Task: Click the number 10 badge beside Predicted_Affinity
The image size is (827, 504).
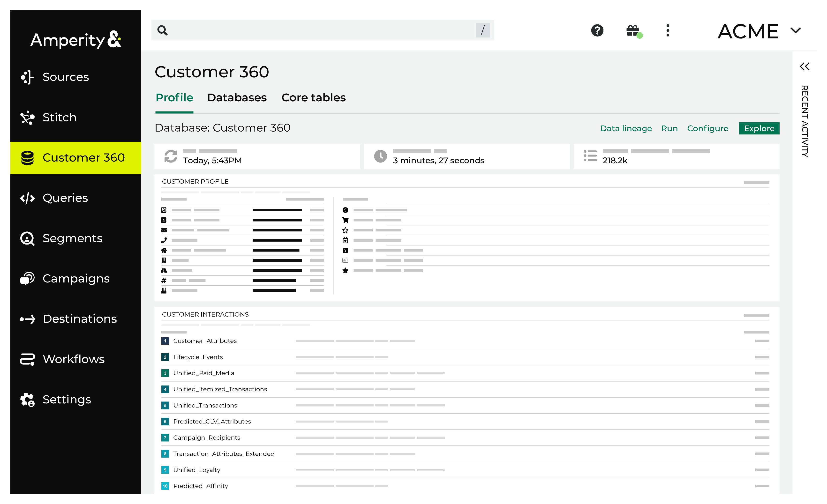Action: click(165, 486)
